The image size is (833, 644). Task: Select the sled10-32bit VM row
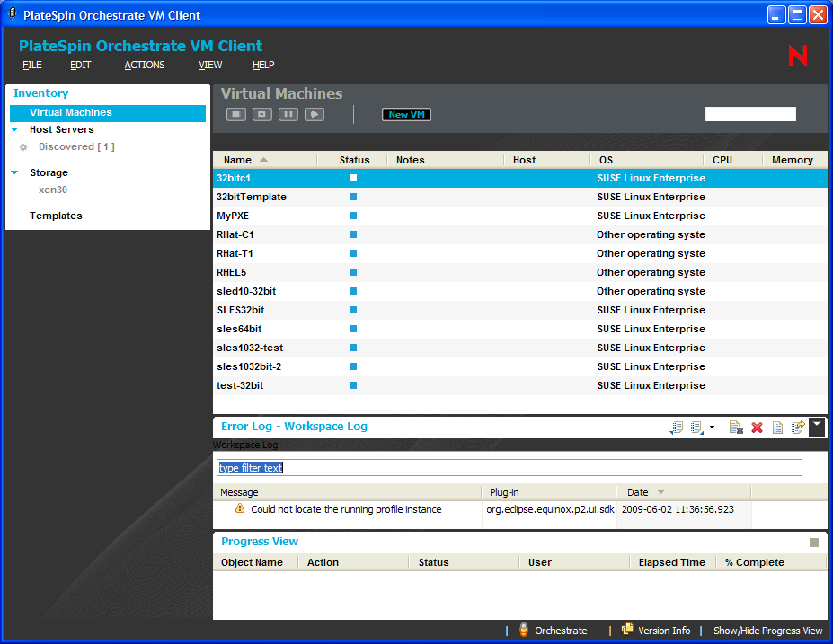520,291
